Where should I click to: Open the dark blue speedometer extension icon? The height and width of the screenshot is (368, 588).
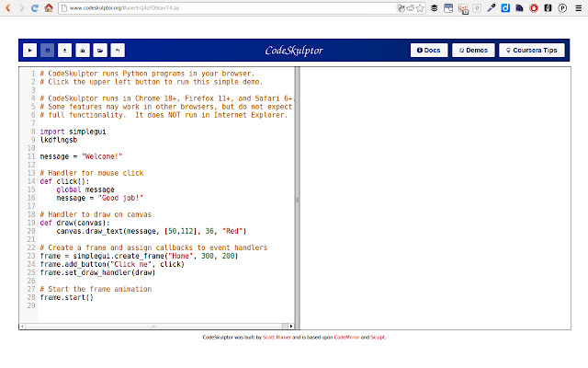[x=519, y=8]
